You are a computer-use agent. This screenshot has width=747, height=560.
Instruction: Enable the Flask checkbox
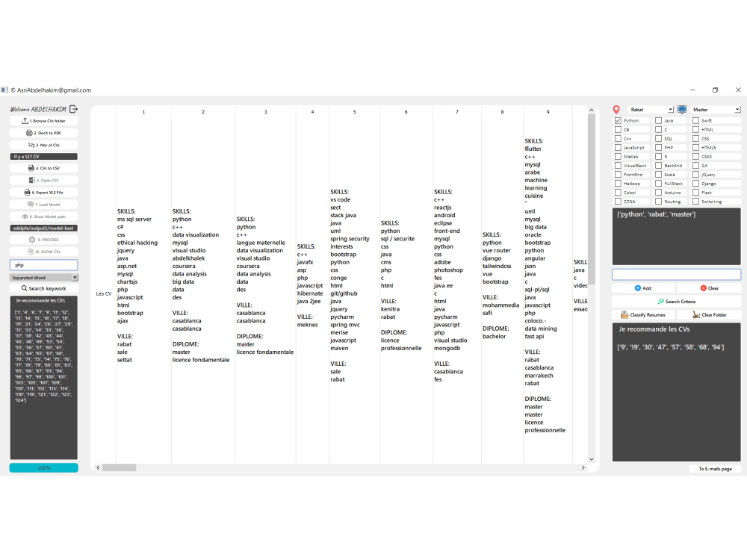(x=695, y=193)
